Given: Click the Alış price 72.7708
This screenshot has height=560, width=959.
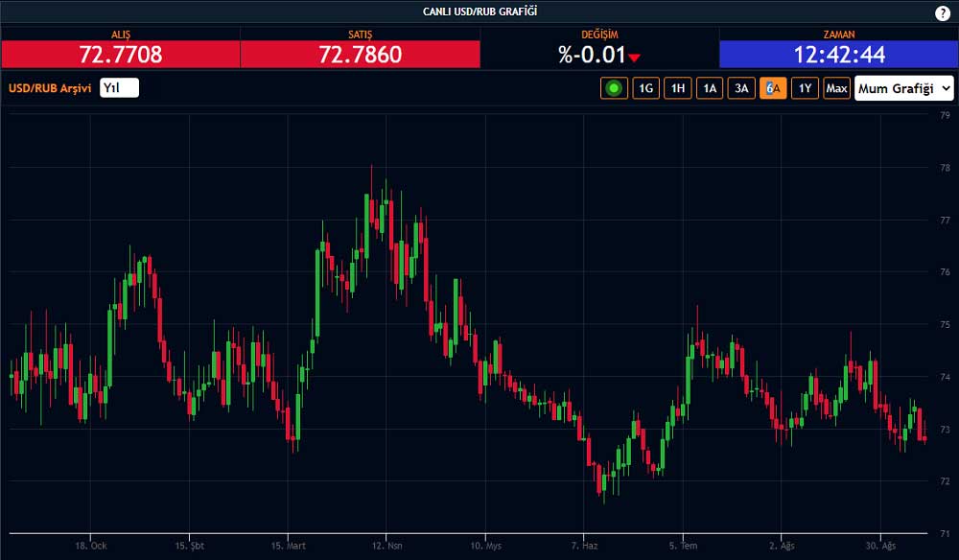Looking at the screenshot, I should click(x=121, y=55).
